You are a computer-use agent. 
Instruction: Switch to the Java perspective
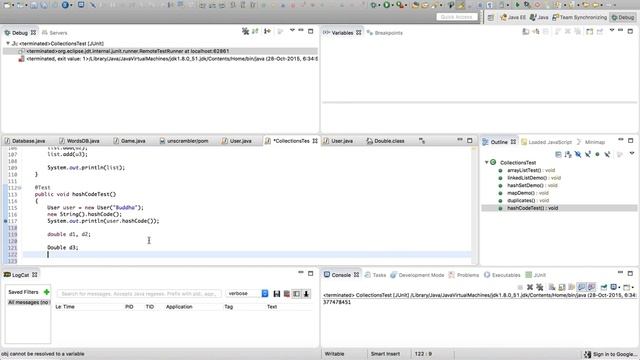539,17
